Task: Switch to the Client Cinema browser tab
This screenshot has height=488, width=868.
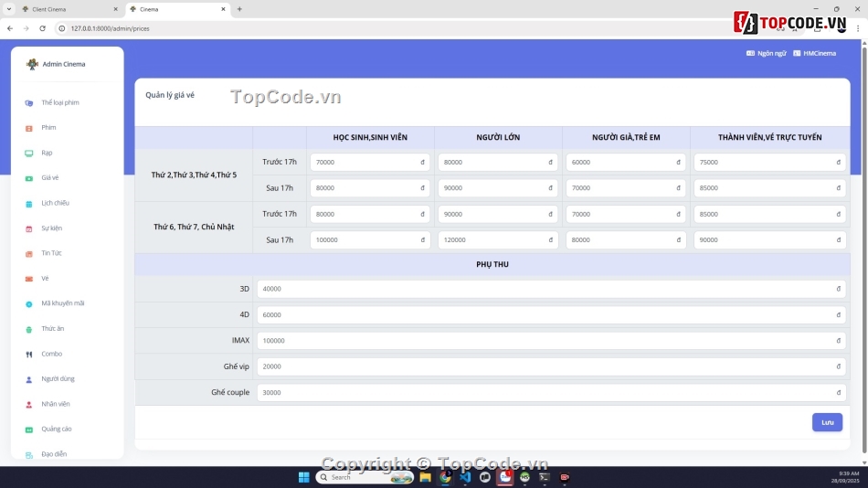Action: point(64,9)
